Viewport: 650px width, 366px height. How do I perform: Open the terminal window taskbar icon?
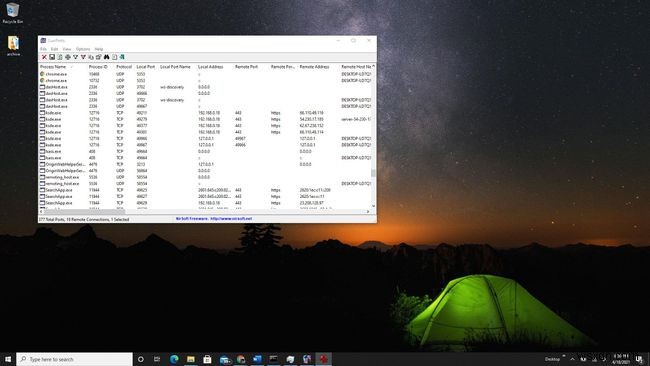[274, 359]
